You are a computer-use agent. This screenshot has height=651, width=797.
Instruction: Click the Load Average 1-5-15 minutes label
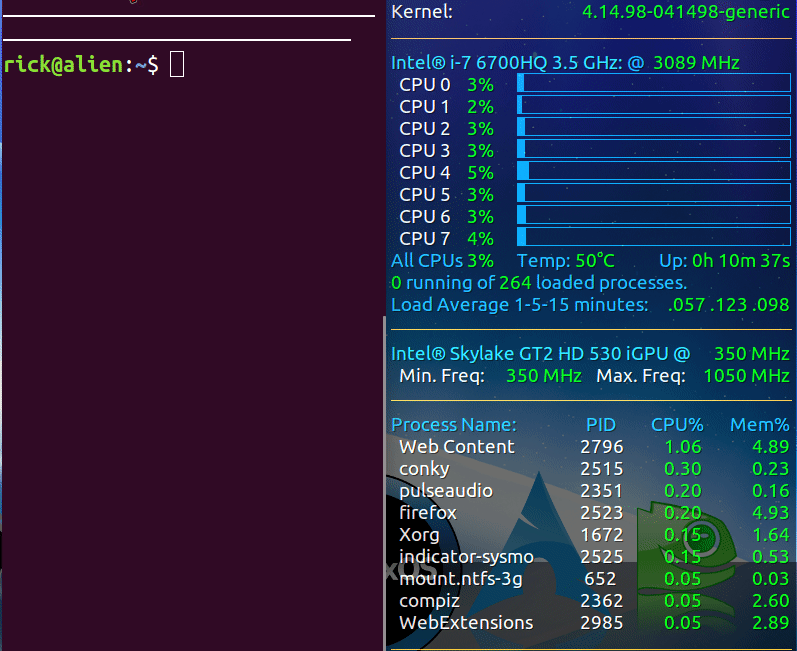(519, 305)
